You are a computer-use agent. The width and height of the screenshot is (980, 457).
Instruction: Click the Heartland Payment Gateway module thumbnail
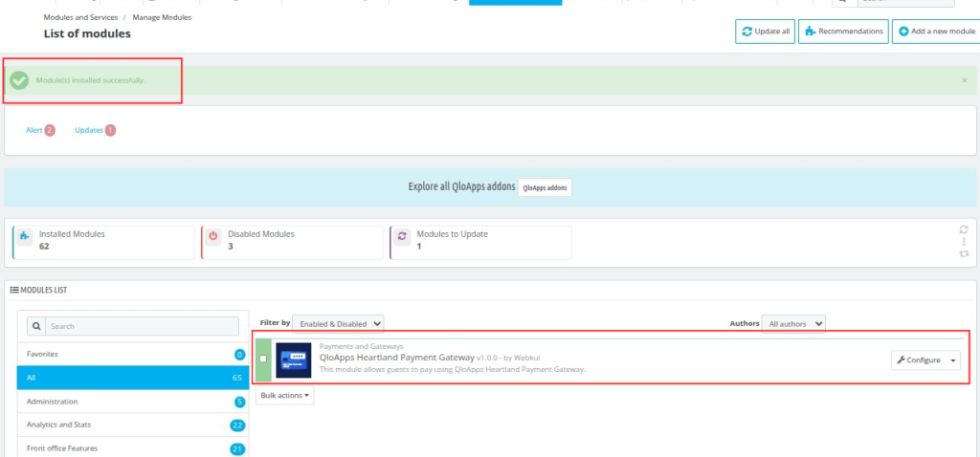click(293, 359)
